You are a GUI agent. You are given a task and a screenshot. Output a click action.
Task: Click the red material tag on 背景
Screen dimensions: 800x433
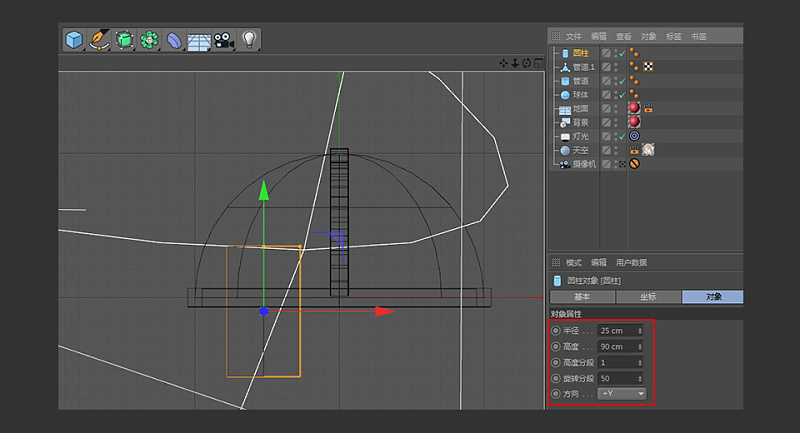pyautogui.click(x=633, y=121)
